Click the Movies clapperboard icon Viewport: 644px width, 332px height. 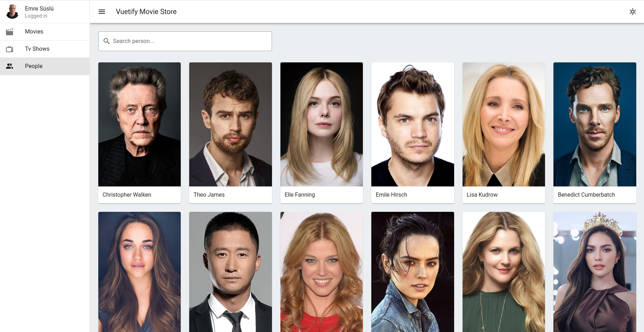(x=10, y=31)
